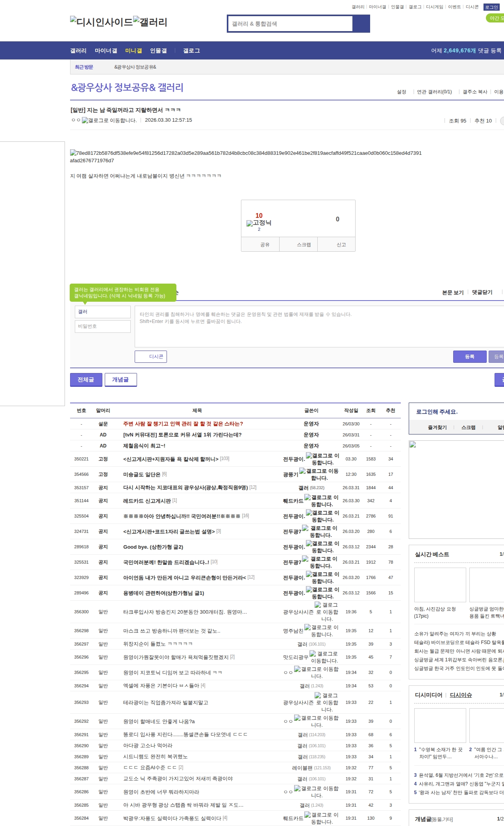Switch to the 미니갤 nav tab
Image resolution: width=504 pixels, height=826 pixels.
pos(133,51)
